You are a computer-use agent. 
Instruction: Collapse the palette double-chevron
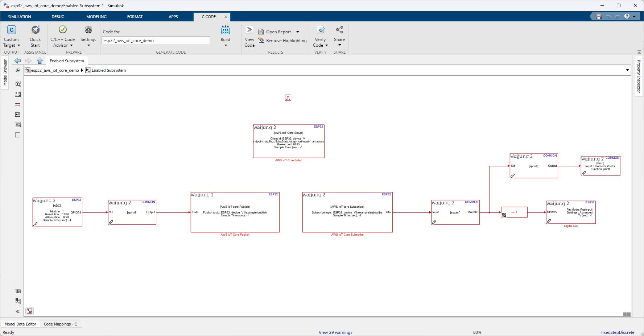[x=18, y=311]
